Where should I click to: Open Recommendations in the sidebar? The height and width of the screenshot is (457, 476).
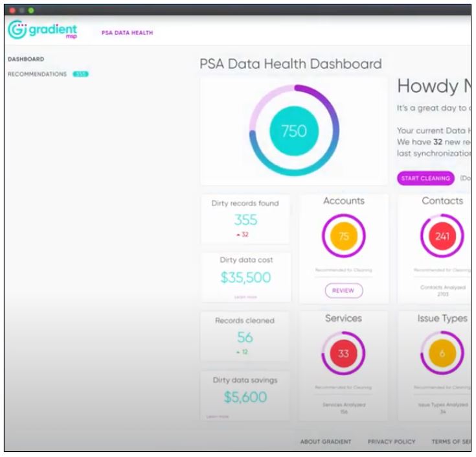point(37,74)
